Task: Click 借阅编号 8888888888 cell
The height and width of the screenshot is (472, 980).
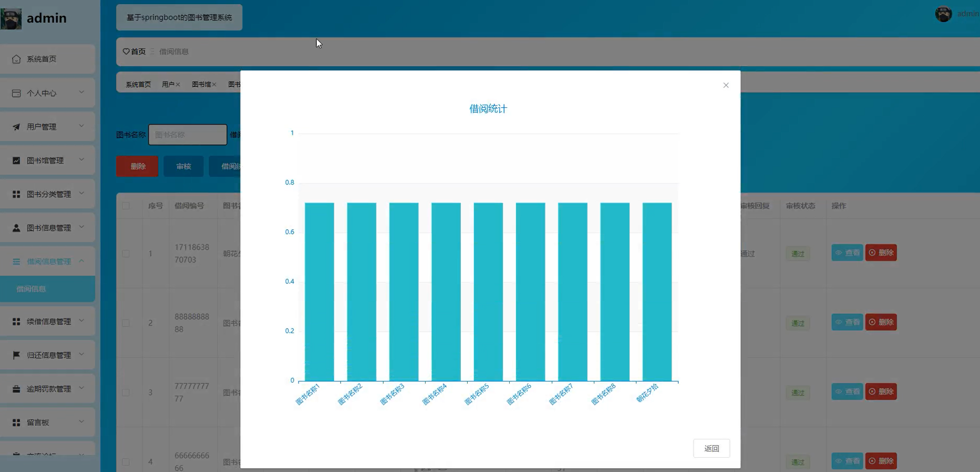Action: point(192,323)
